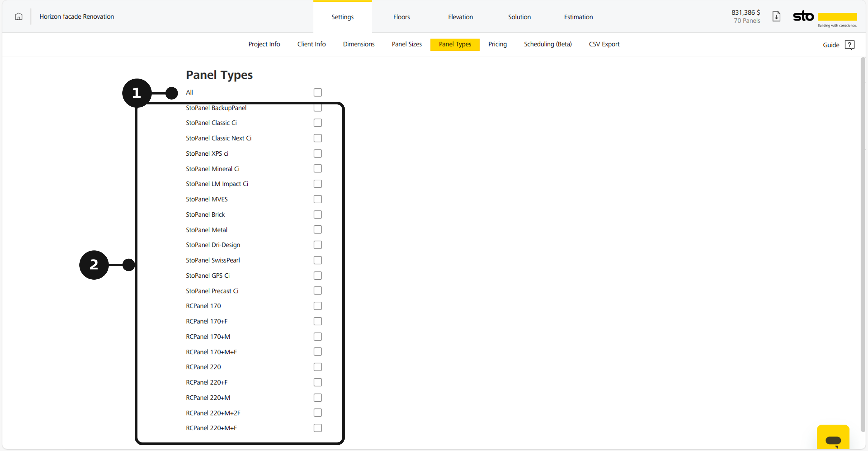Click the Horizon facade Renovation title

coord(77,17)
